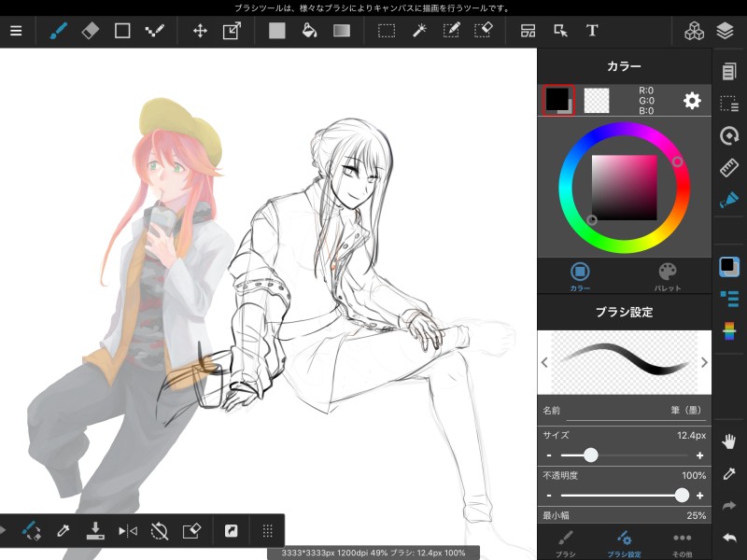This screenshot has height=560, width=747.
Task: Show next brush with right chevron
Action: coord(704,362)
